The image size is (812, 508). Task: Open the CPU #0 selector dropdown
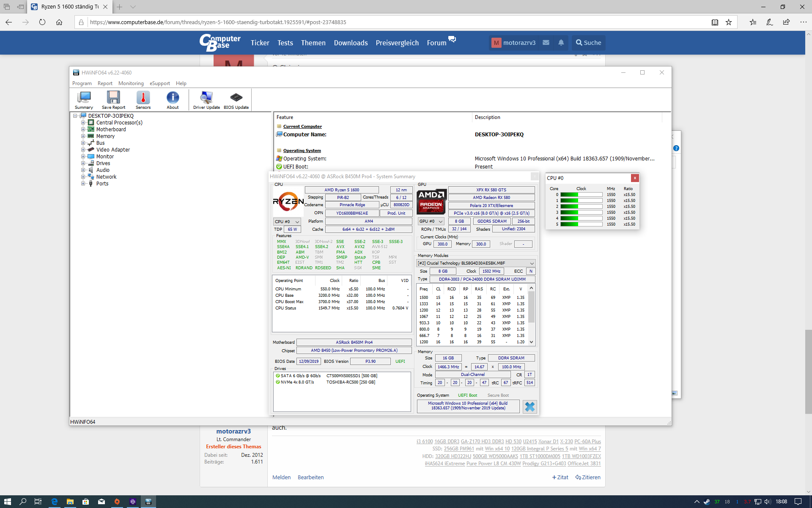[x=287, y=221]
